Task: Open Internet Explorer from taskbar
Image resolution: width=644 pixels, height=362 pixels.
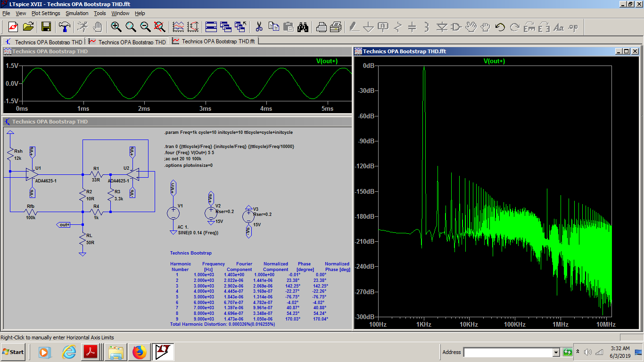Action: pos(69,352)
